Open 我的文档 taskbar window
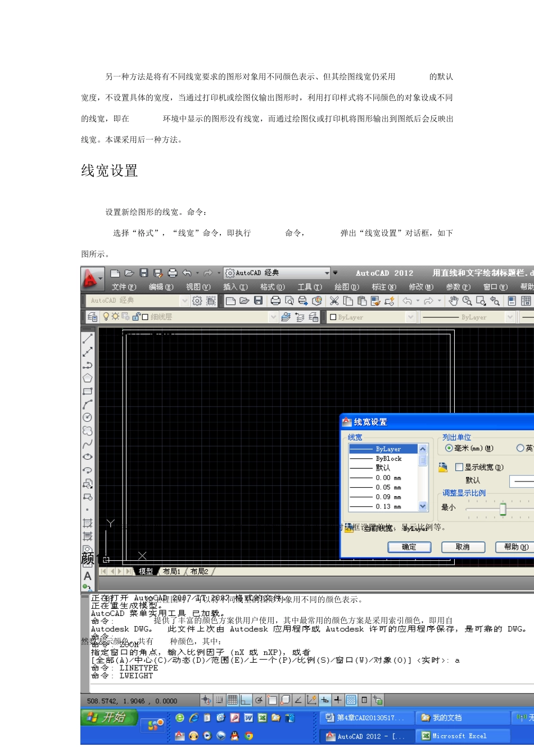Screen dimensions: 534x756 tap(463, 718)
